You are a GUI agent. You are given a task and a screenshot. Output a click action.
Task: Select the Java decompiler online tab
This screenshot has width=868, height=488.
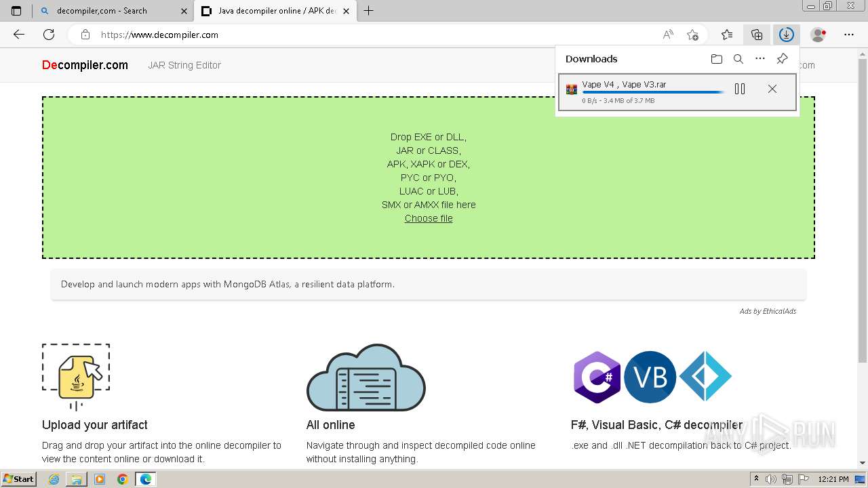[x=277, y=11]
